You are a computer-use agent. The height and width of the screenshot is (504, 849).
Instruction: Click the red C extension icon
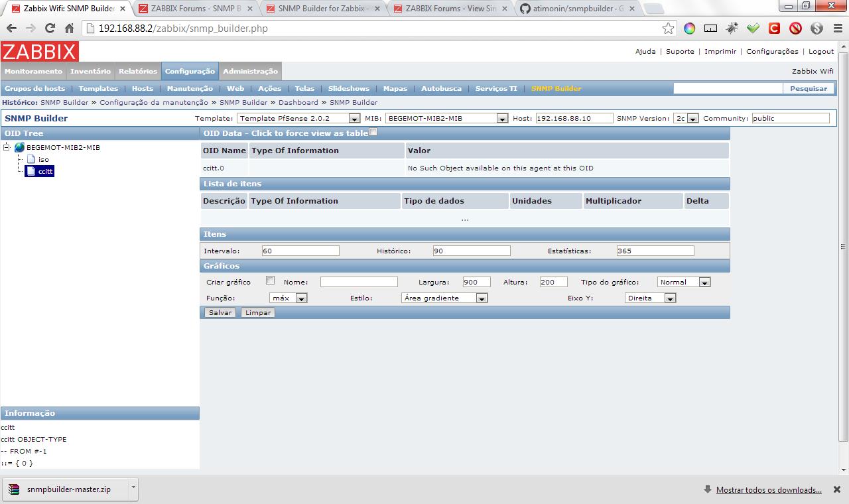coord(774,29)
